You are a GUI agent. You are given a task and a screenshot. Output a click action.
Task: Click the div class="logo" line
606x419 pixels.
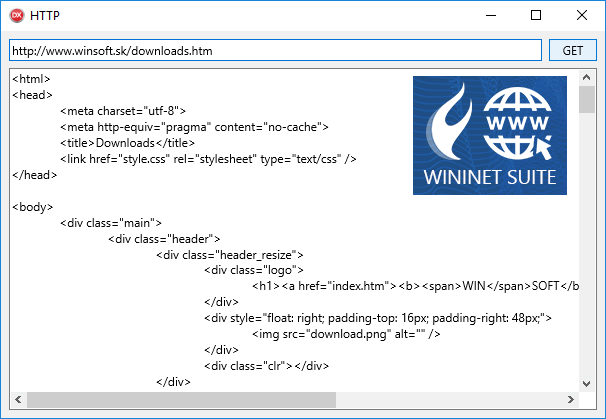click(254, 270)
